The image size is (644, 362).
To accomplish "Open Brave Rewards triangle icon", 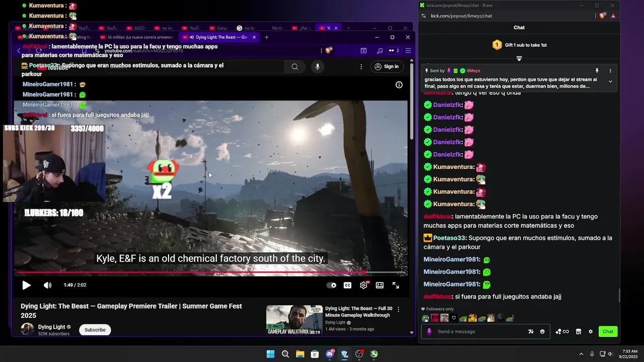I will 613,16.
